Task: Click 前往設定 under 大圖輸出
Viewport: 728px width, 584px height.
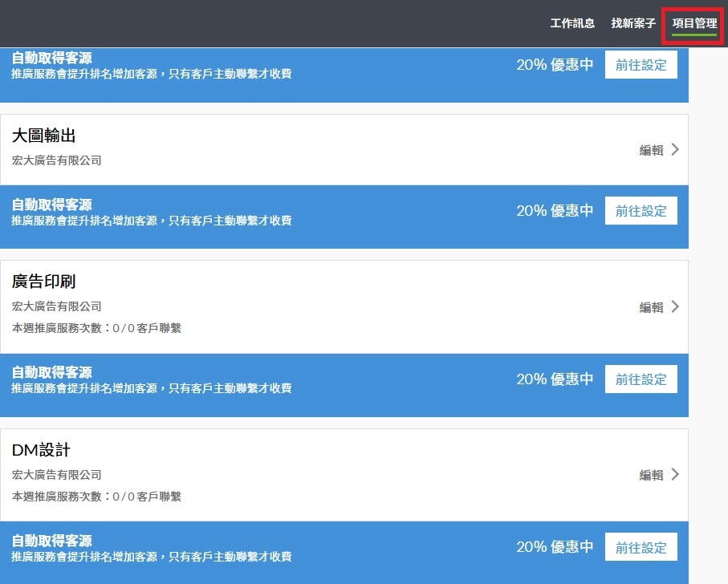Action: [641, 211]
